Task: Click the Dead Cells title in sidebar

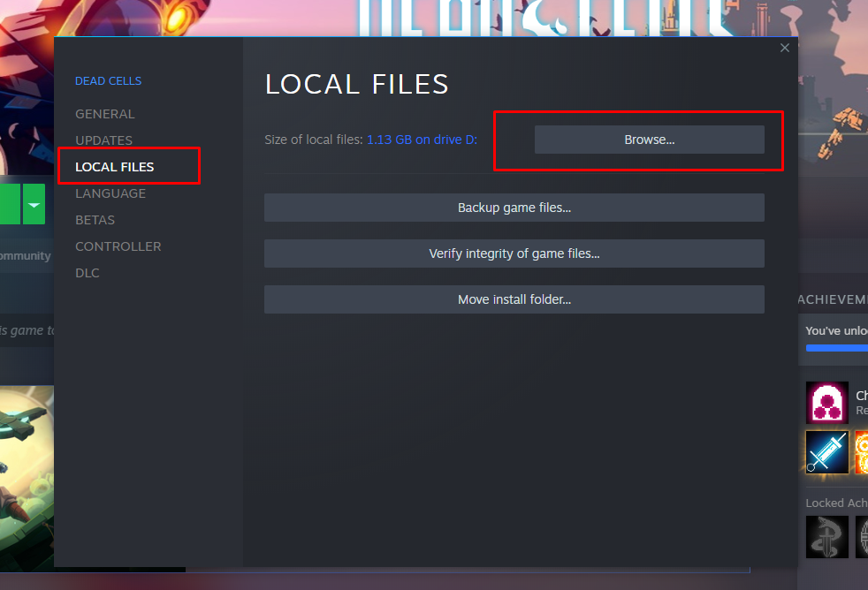Action: (108, 81)
